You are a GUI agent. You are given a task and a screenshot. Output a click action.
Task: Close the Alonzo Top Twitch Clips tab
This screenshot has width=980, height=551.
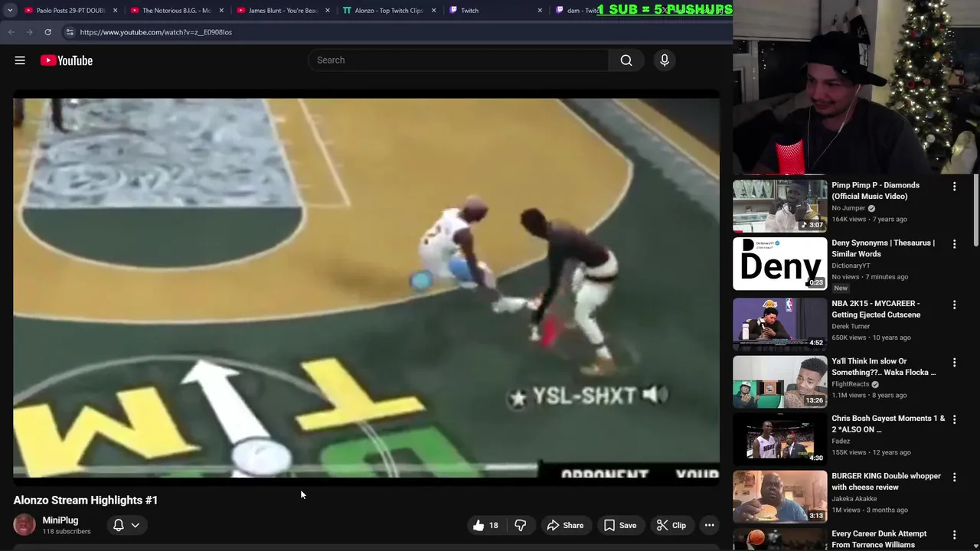[434, 11]
